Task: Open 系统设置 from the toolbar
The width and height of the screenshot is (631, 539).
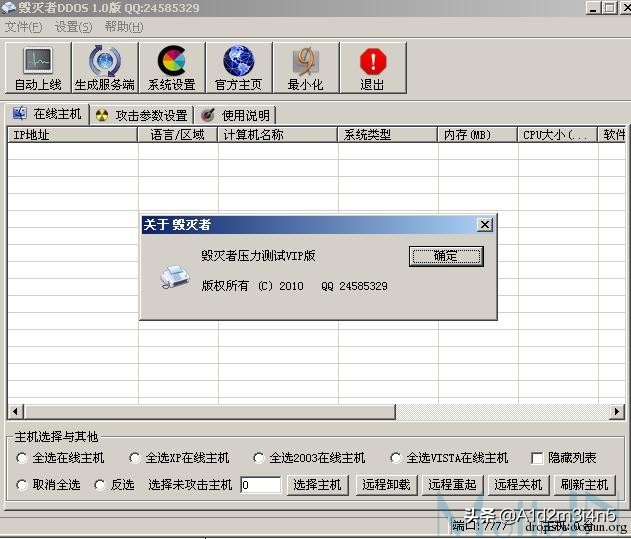Action: tap(172, 68)
